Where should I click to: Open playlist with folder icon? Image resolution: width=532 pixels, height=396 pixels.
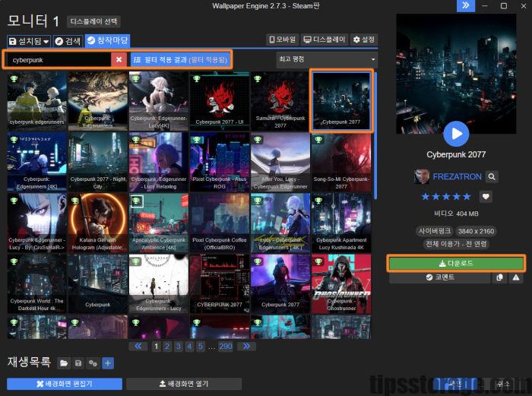pyautogui.click(x=63, y=363)
